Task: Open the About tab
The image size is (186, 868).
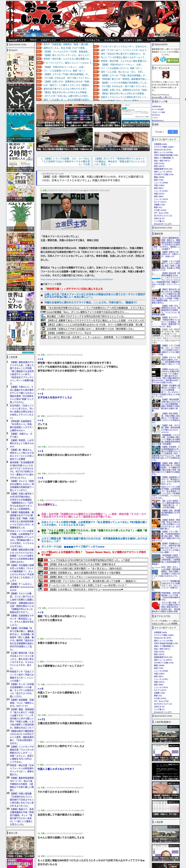Action: coord(33,40)
